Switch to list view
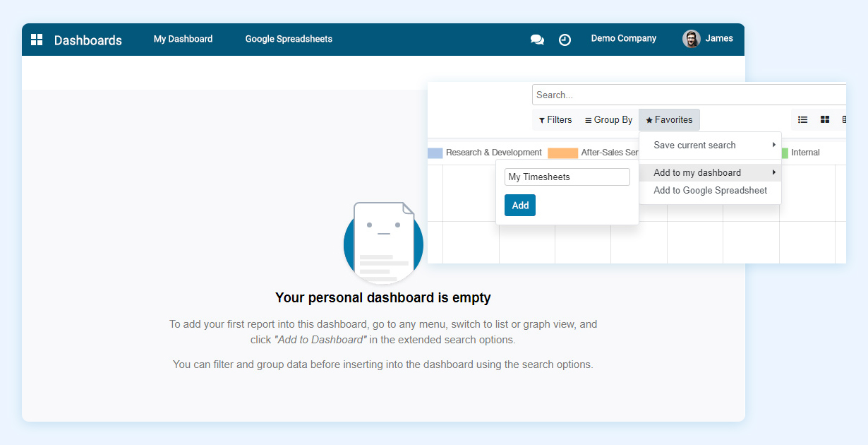The image size is (868, 445). coord(802,119)
